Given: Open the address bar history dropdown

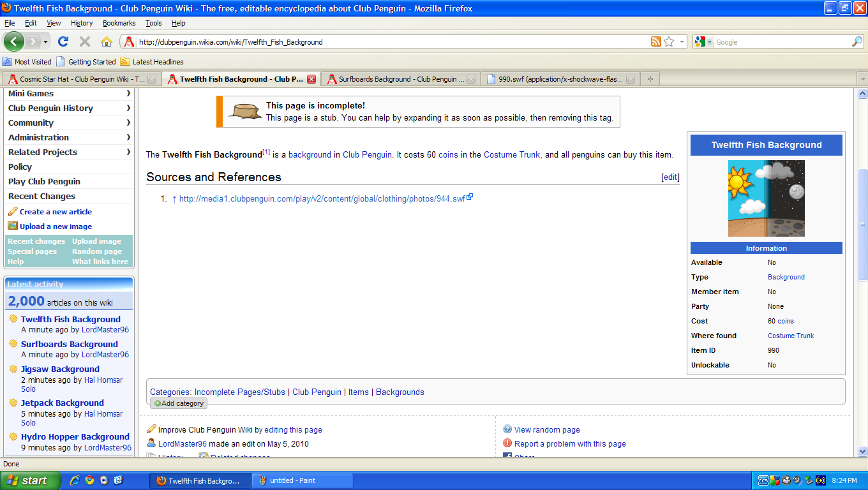Looking at the screenshot, I should (682, 42).
